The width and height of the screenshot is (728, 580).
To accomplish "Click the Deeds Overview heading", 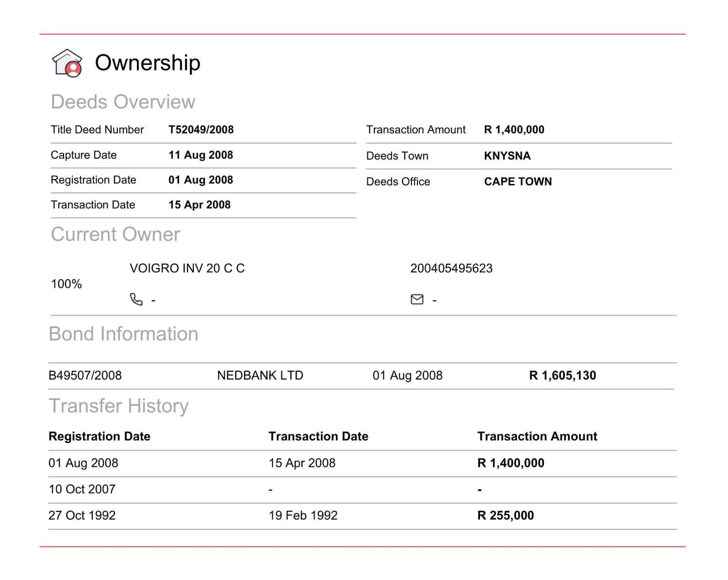I will [x=123, y=102].
